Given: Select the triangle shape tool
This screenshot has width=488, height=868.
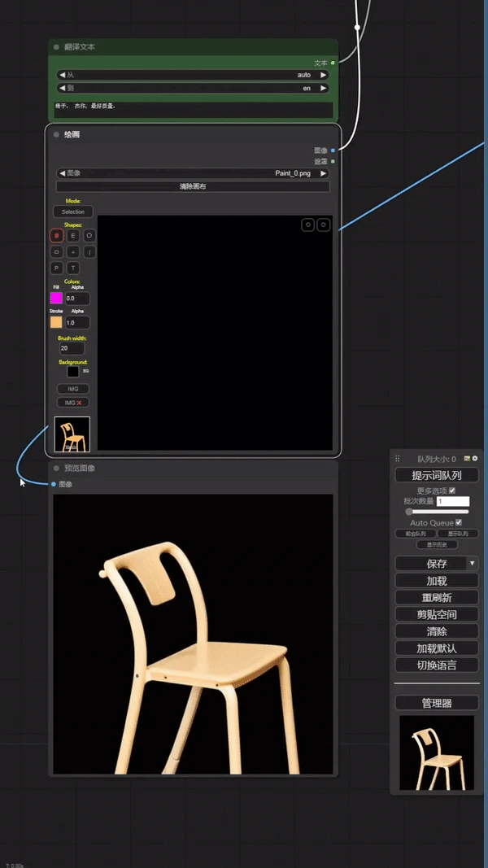Looking at the screenshot, I should click(x=73, y=252).
